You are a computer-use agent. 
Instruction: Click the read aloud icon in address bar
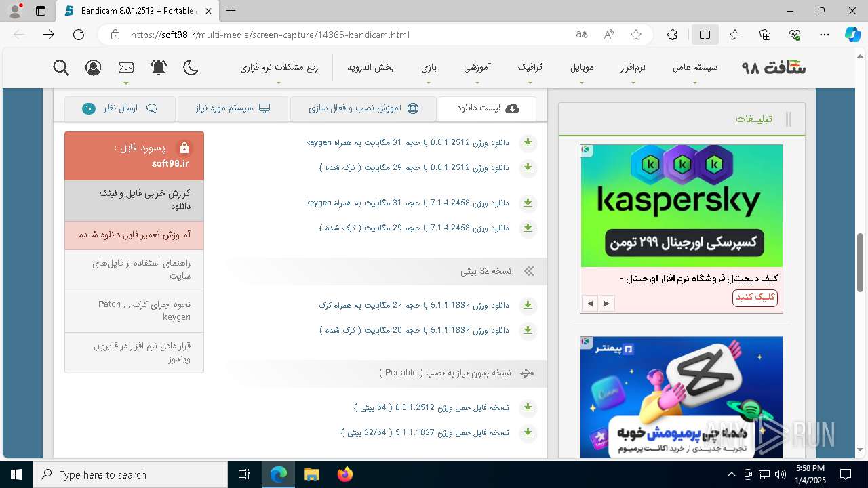pos(609,35)
